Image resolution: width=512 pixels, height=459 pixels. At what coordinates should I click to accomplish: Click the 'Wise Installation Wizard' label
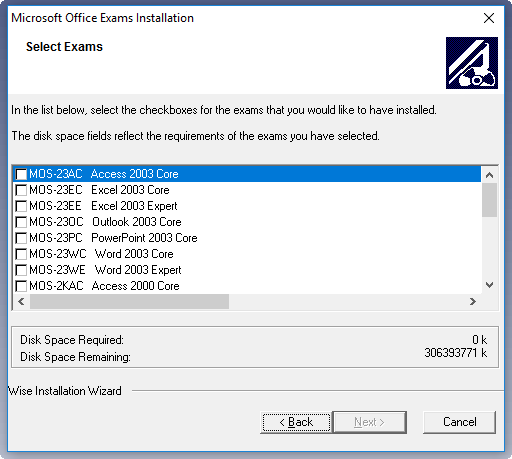pos(65,391)
